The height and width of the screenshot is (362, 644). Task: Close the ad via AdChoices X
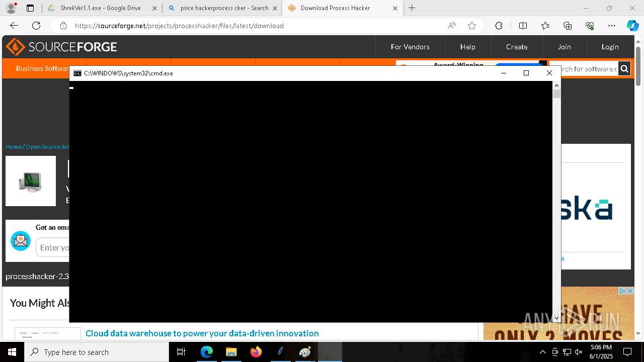(630, 291)
